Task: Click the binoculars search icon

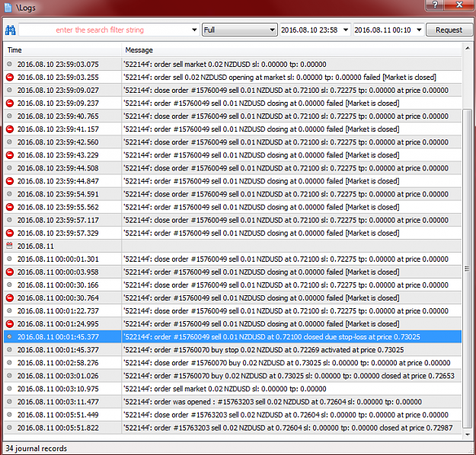Action: pyautogui.click(x=11, y=30)
